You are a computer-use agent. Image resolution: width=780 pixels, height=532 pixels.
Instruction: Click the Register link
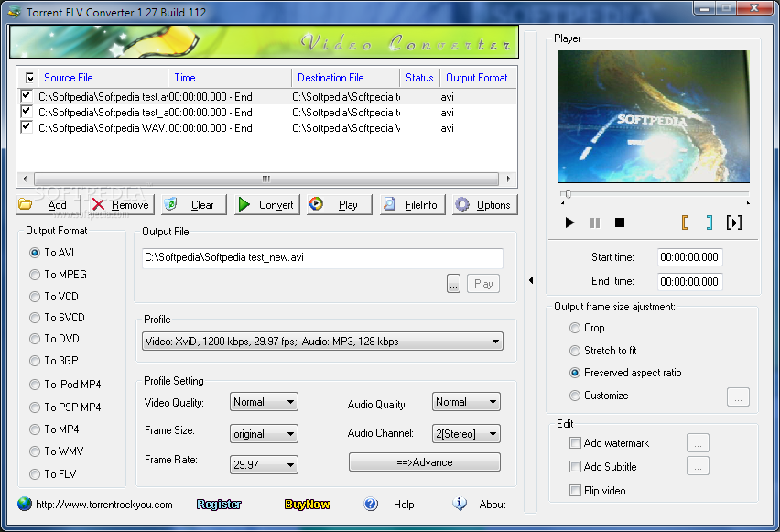point(219,505)
